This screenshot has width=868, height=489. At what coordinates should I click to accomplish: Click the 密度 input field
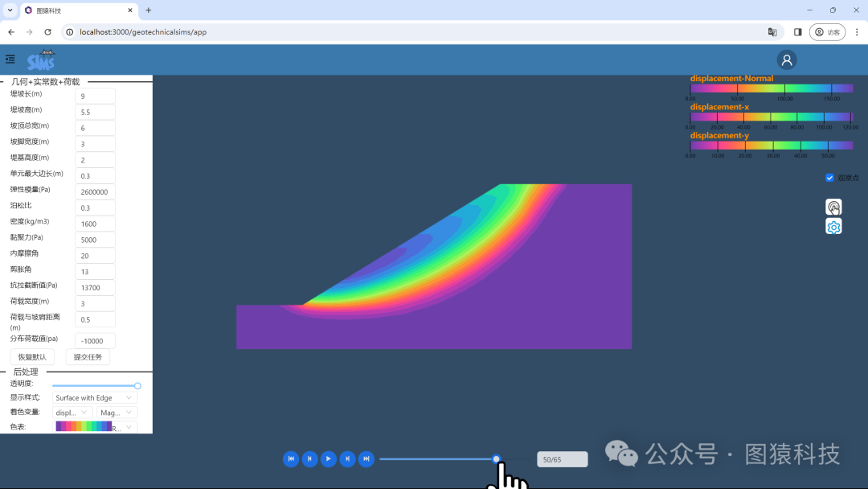click(95, 224)
